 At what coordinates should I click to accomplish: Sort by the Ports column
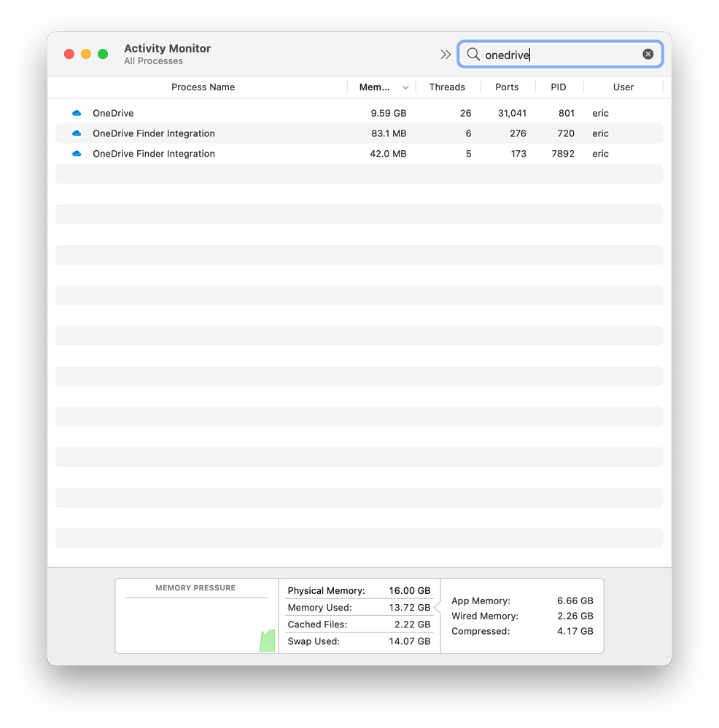(507, 87)
